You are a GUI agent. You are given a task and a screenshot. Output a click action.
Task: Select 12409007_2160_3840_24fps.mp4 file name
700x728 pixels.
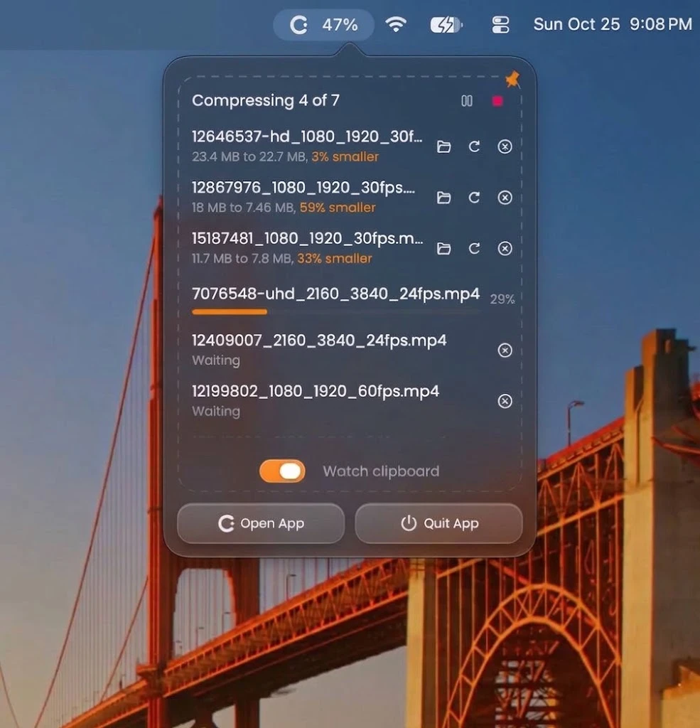pyautogui.click(x=319, y=341)
